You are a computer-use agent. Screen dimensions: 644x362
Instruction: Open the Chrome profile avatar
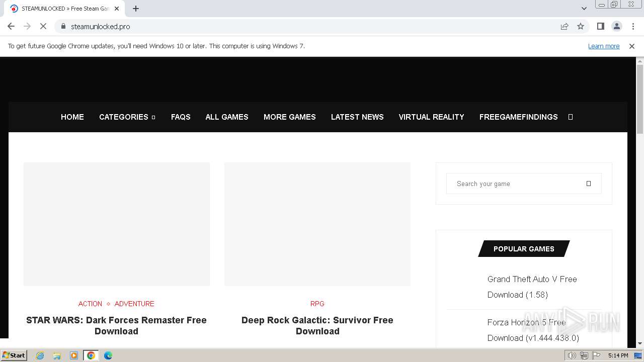tap(616, 26)
